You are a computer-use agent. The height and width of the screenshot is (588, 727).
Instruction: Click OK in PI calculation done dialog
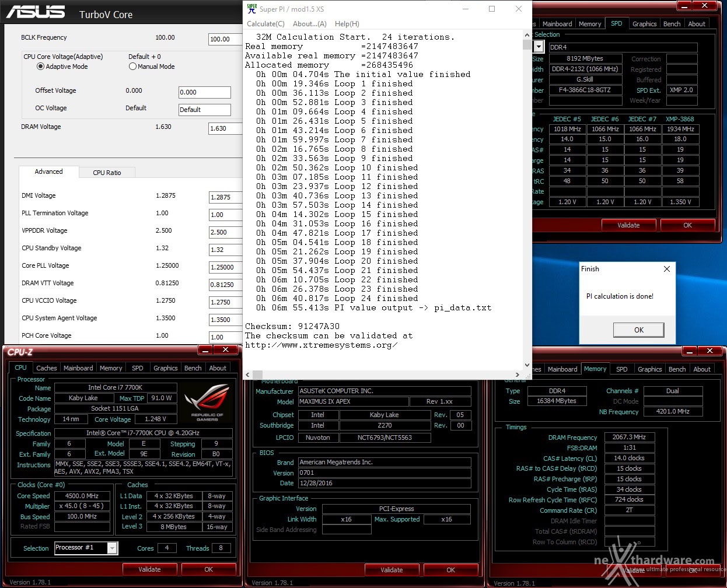[639, 330]
